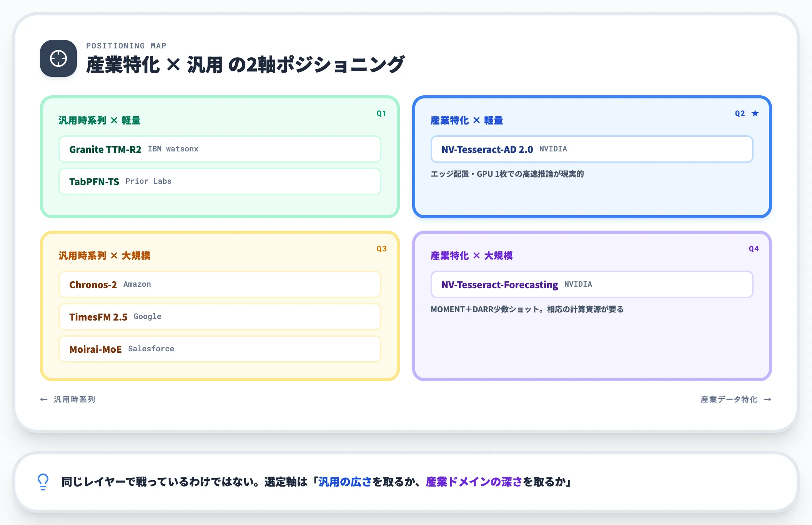Click the Amazon vendor label
The image size is (812, 525).
(x=137, y=284)
